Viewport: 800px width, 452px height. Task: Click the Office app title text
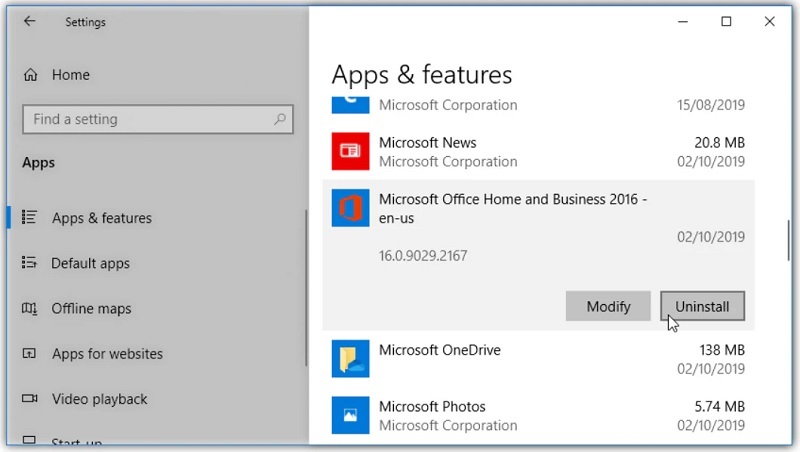(x=513, y=208)
